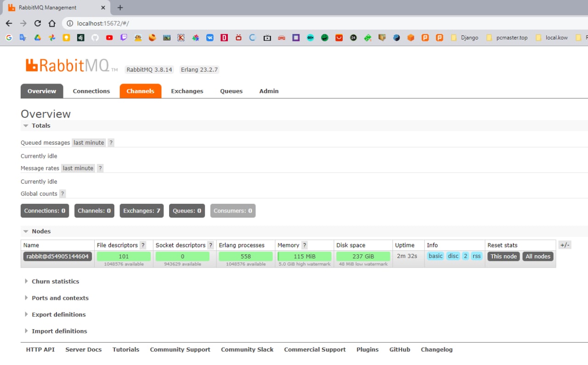Click the Queues: 0 count button

pyautogui.click(x=187, y=211)
